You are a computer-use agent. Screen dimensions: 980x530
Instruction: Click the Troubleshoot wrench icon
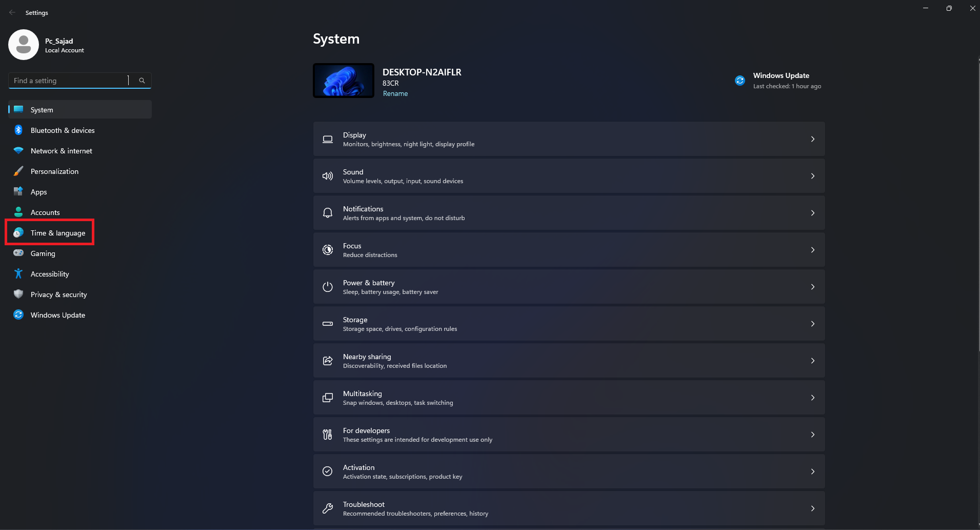pyautogui.click(x=328, y=508)
